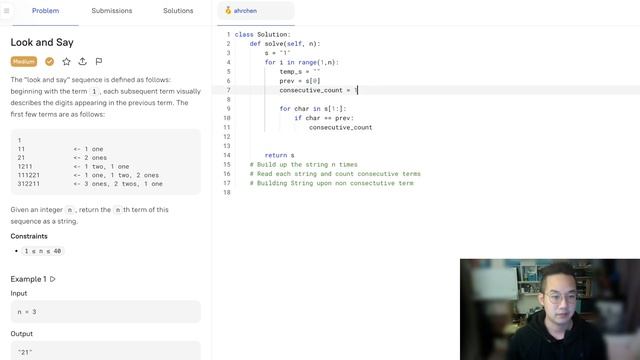This screenshot has width=640, height=360.
Task: Run Example 1 with the play icon
Action: pyautogui.click(x=52, y=279)
